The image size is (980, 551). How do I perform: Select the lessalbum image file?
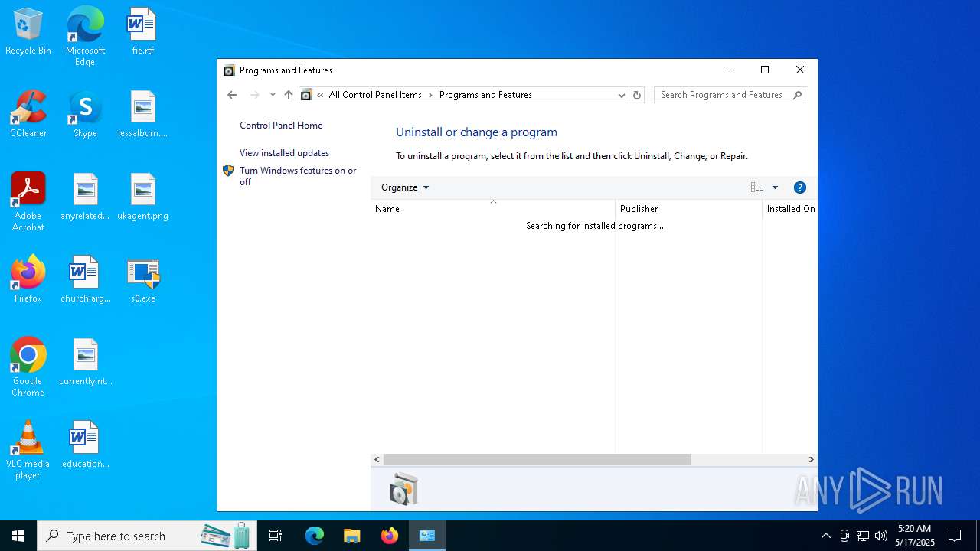142,115
